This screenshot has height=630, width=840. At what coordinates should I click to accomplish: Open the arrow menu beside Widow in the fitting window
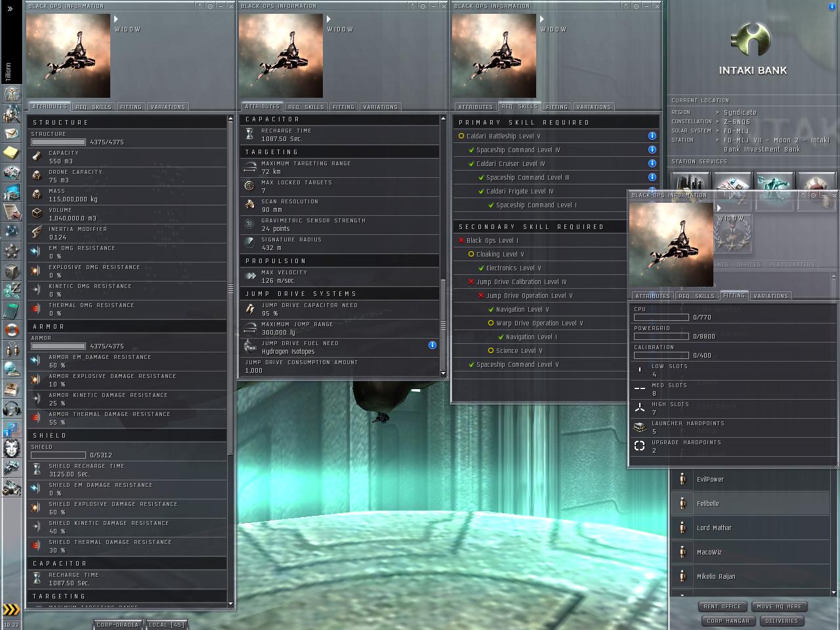(719, 208)
